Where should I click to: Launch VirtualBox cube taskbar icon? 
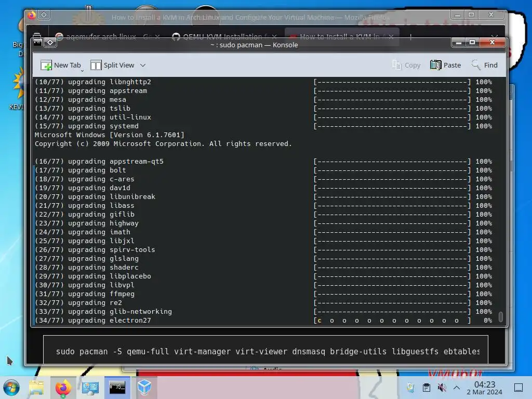[x=144, y=388]
